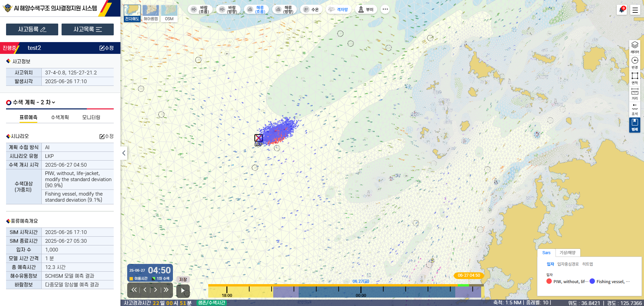The width and height of the screenshot is (644, 306).
Task: Click the 04:50 current time display
Action: pos(159,270)
